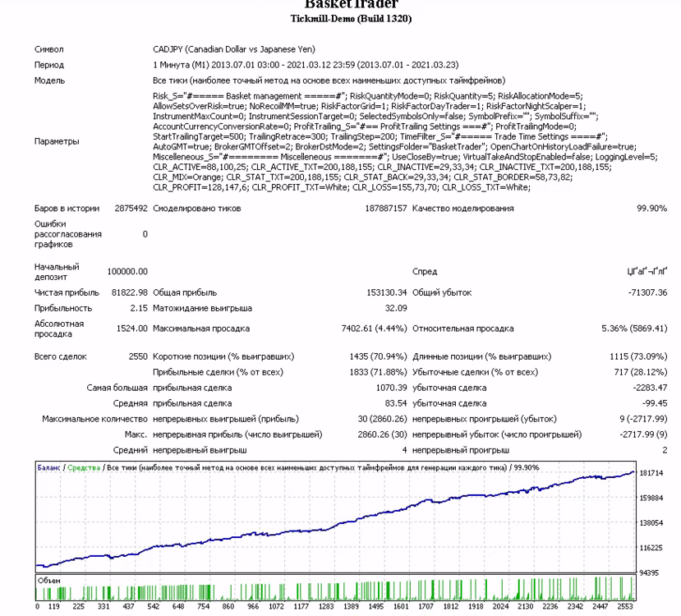The image size is (681, 616).
Task: Click the 1283 x-axis tick label
Action: tap(326, 607)
